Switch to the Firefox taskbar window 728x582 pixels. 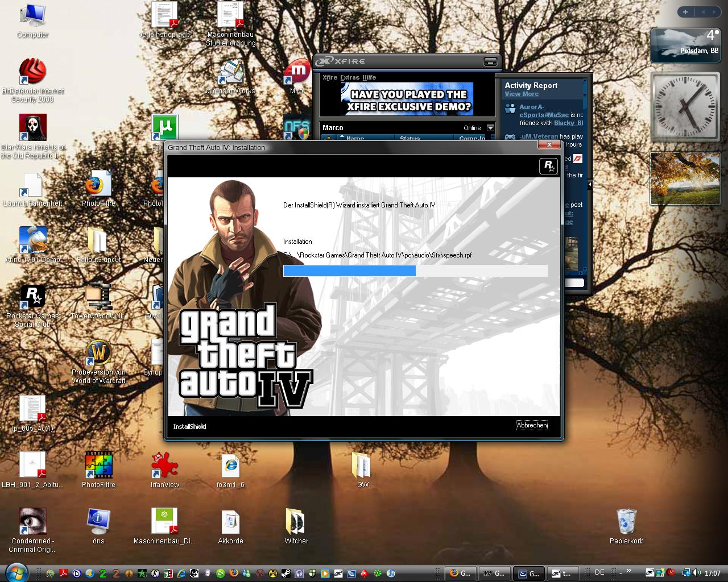tap(461, 573)
